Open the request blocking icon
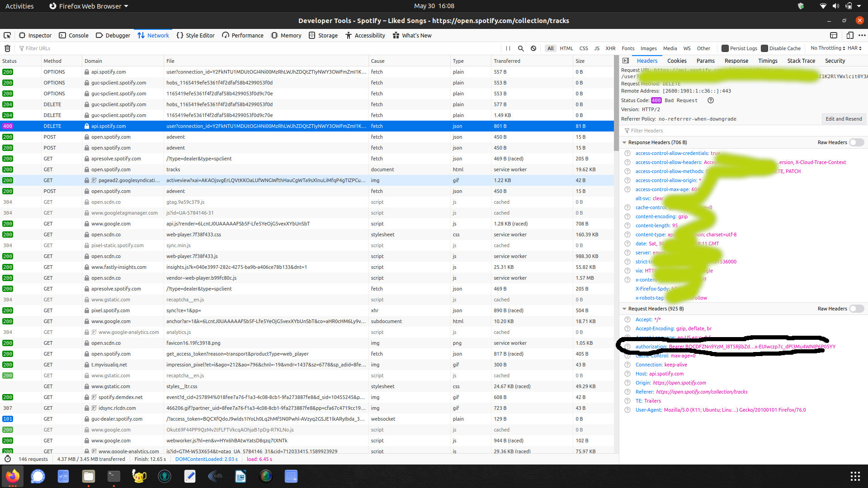 point(533,48)
